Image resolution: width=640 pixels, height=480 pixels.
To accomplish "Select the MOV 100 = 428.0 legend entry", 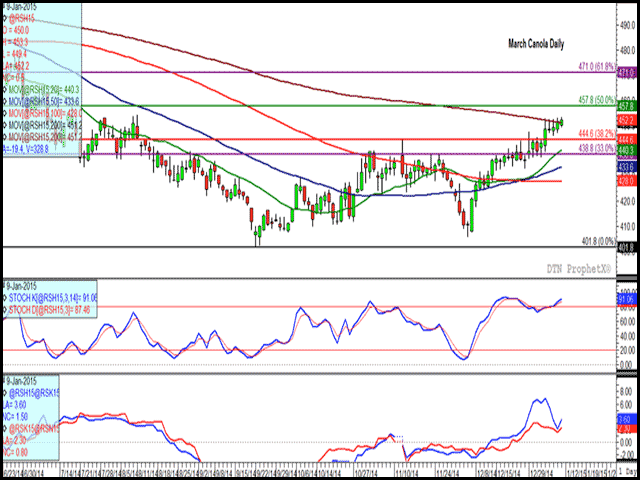I will pos(44,112).
